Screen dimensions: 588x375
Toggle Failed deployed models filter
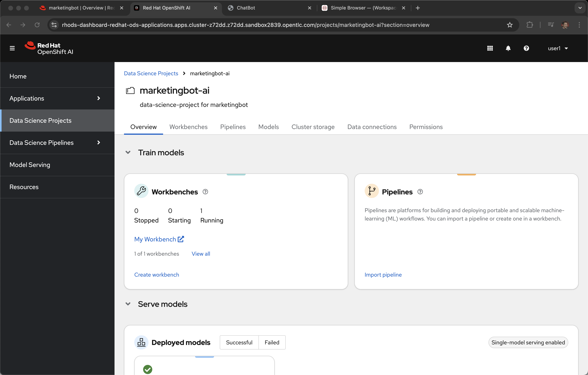point(272,342)
